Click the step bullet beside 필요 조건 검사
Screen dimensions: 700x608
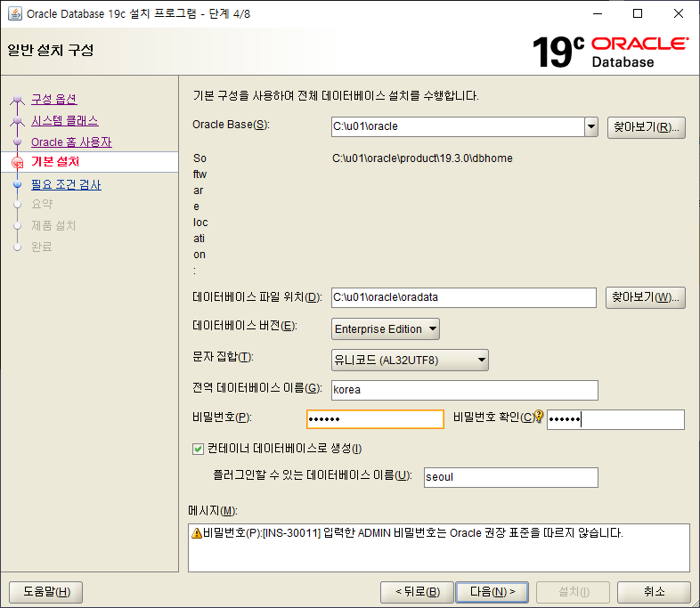[18, 184]
